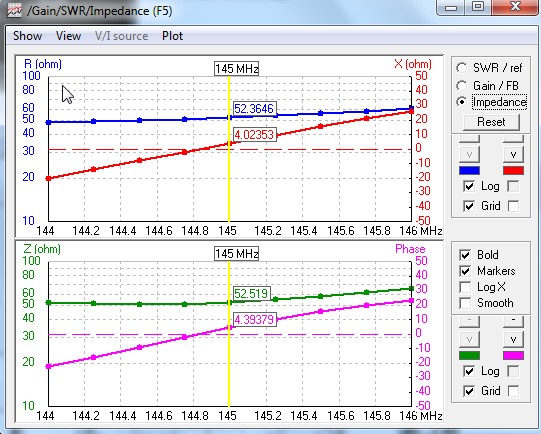Click the Reset button
Screen dimensions: 541x434
coord(491,122)
